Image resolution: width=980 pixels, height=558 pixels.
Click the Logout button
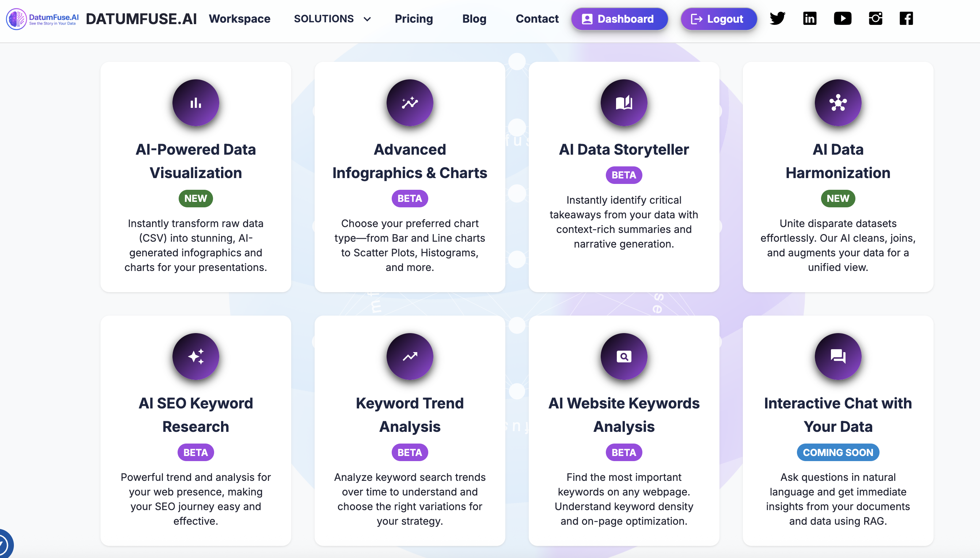point(718,19)
